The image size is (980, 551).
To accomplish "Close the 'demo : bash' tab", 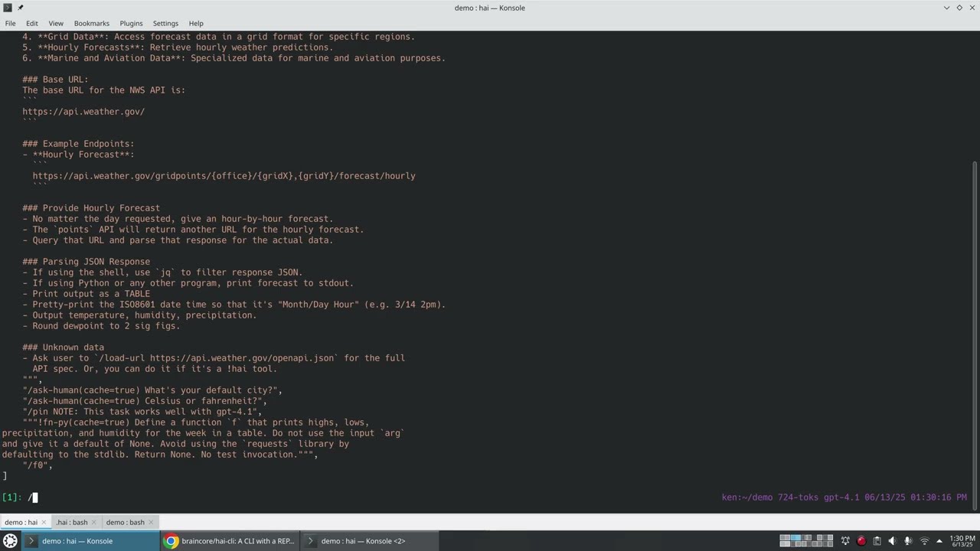I will tap(152, 523).
